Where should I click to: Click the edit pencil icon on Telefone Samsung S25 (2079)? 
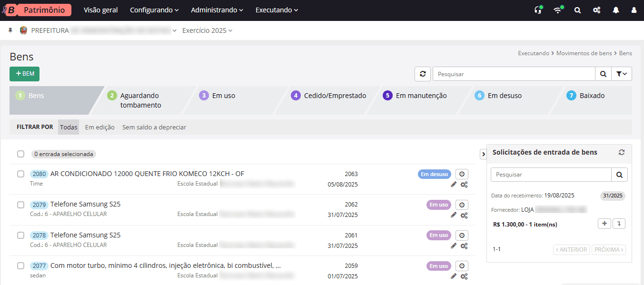point(453,215)
